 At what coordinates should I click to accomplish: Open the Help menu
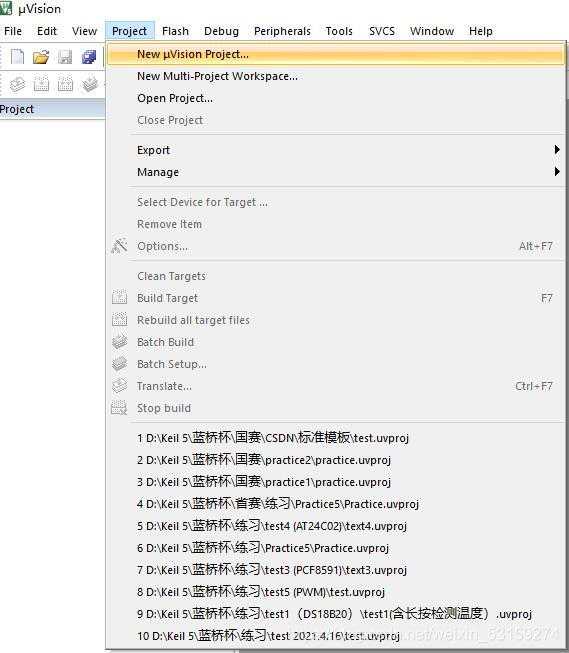(x=481, y=31)
